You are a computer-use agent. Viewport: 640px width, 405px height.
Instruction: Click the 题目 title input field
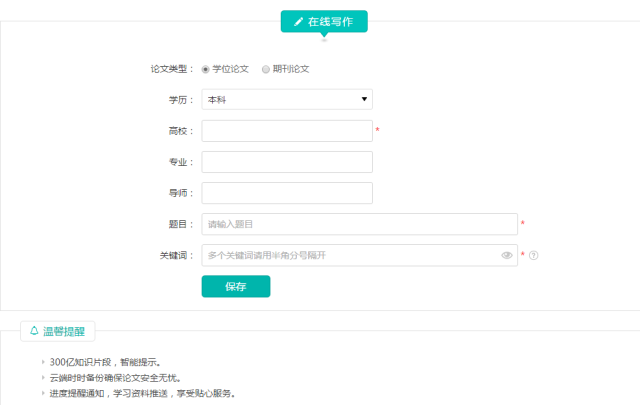coord(360,224)
